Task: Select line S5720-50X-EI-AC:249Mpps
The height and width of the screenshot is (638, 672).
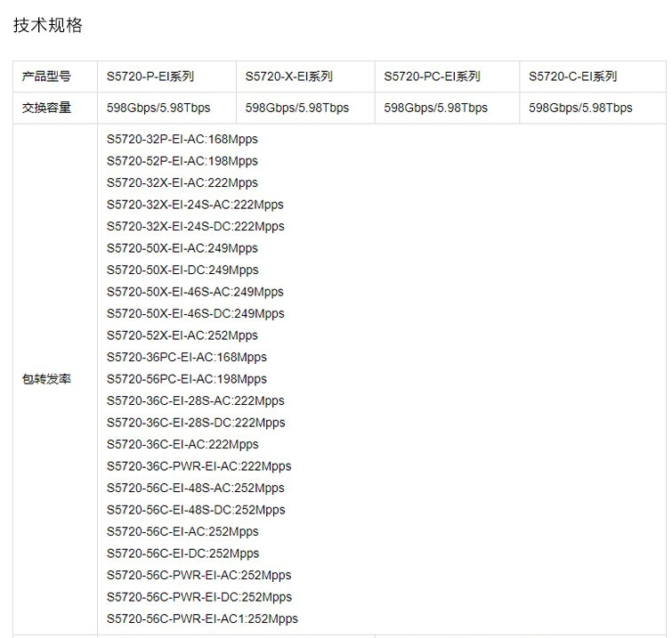Action: [x=182, y=248]
